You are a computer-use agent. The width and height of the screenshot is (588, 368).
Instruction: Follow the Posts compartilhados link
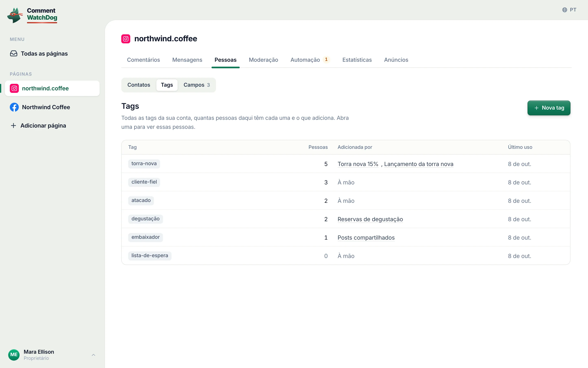tap(366, 238)
